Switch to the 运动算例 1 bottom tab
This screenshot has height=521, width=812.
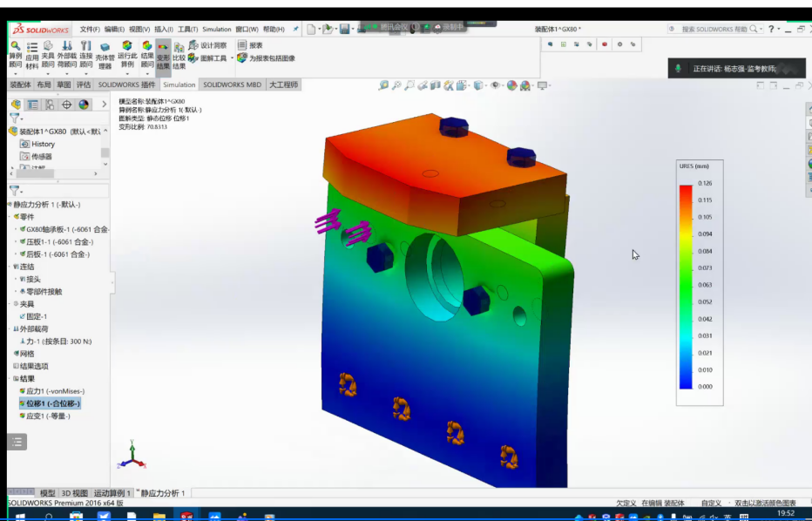(112, 493)
